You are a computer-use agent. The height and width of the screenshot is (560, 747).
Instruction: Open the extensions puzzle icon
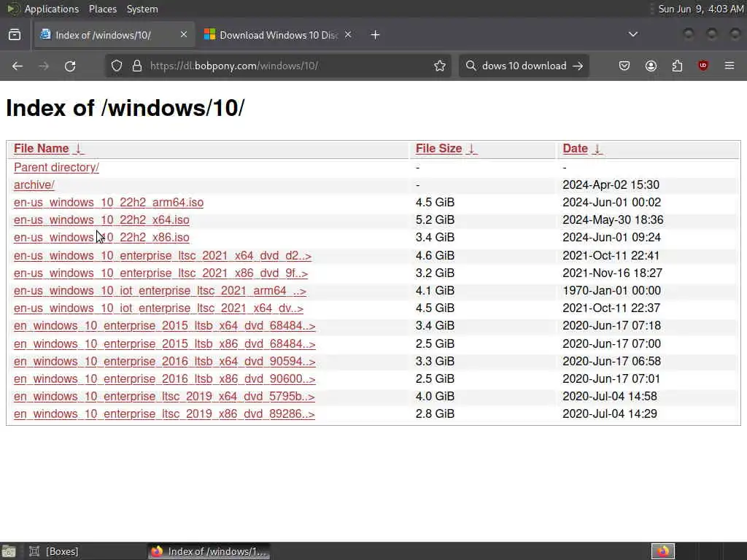677,66
